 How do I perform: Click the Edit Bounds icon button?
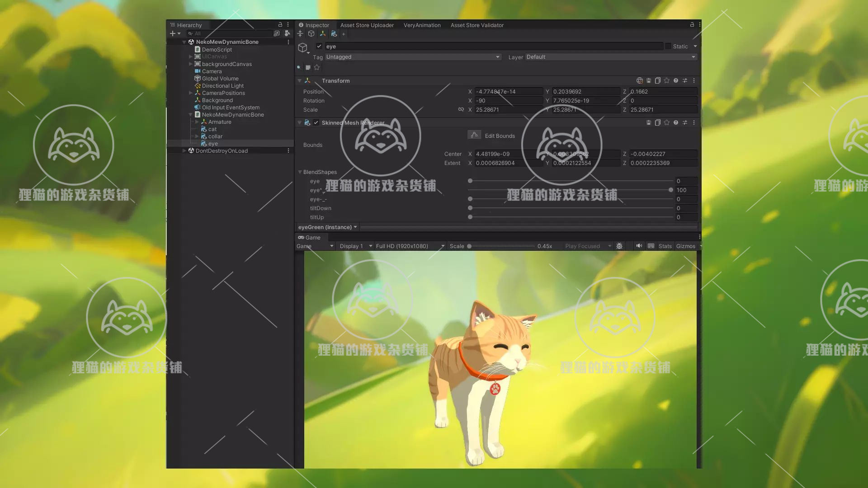click(x=474, y=135)
